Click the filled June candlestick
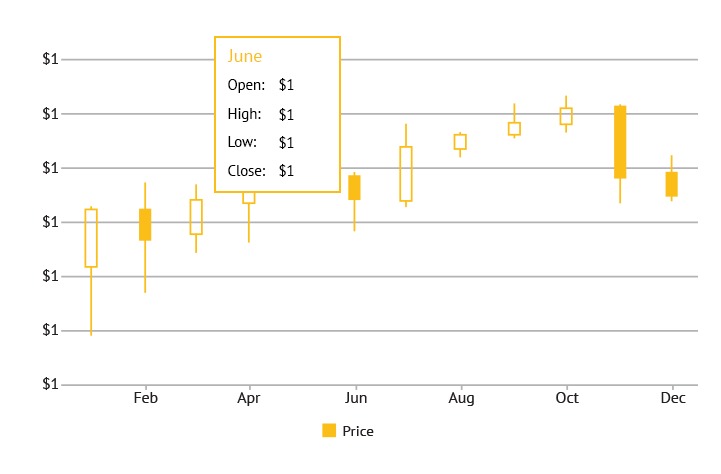This screenshot has height=474, width=721. tap(354, 187)
